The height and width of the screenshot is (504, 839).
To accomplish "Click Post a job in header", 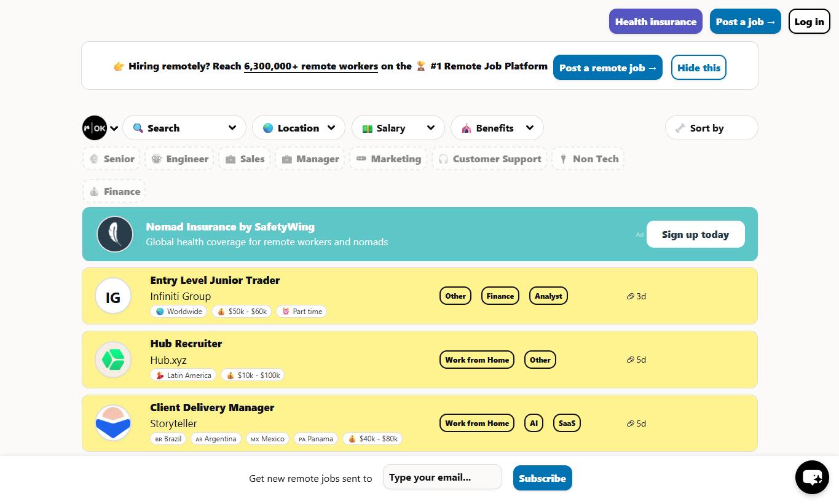I will coord(746,22).
